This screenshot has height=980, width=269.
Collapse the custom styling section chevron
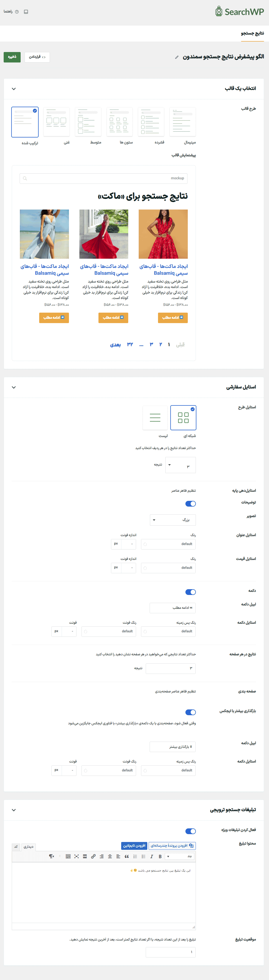[14, 387]
